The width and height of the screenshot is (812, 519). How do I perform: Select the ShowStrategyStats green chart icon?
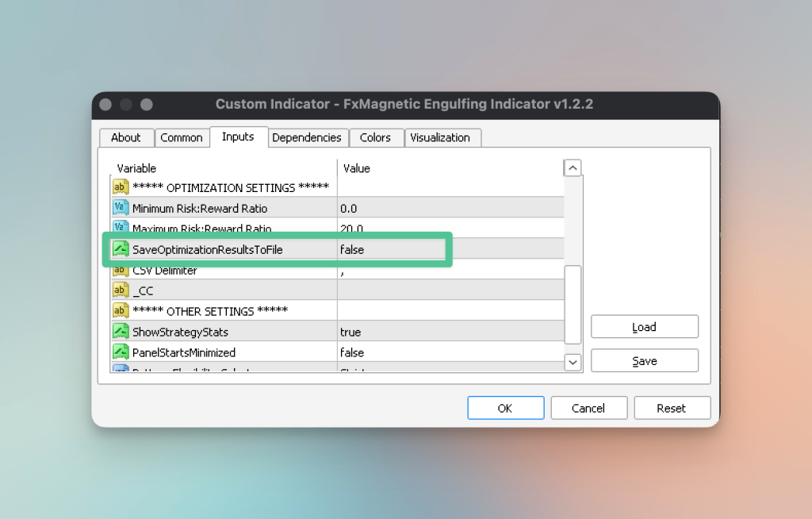point(119,331)
